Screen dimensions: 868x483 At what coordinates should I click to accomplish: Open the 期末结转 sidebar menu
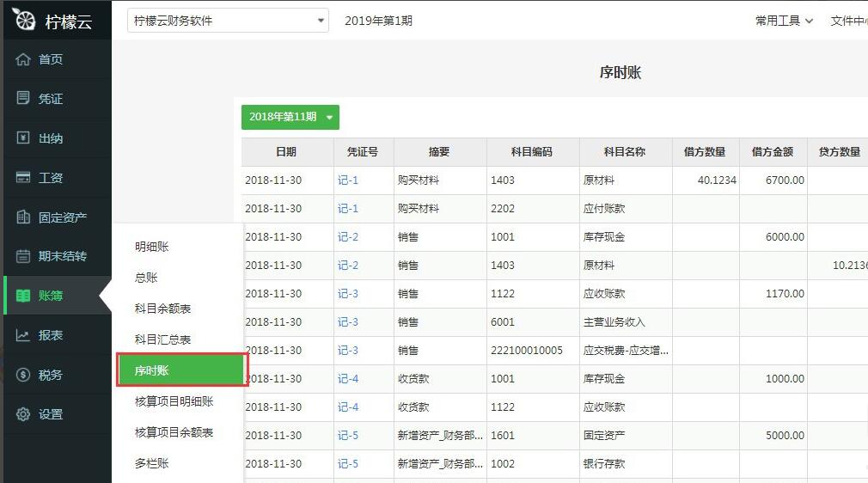(58, 256)
